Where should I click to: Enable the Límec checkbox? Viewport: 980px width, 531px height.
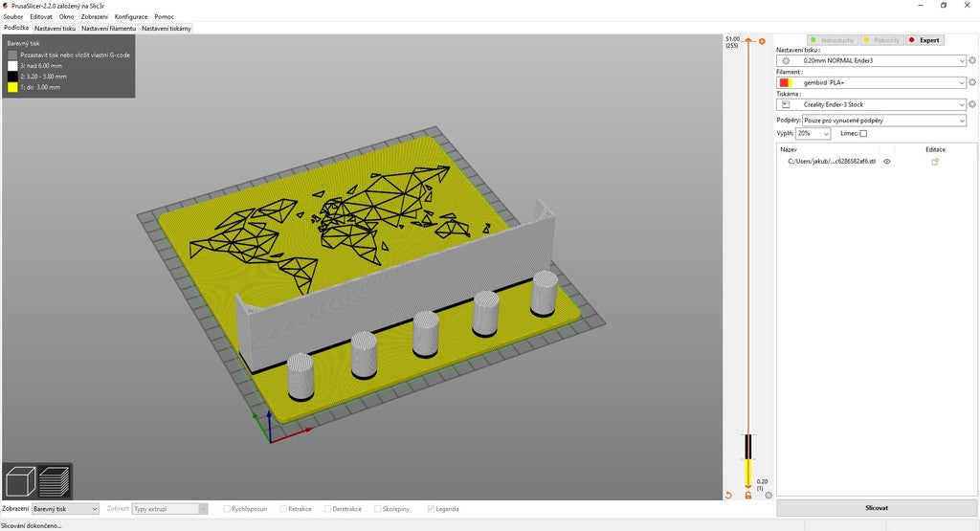tap(863, 134)
